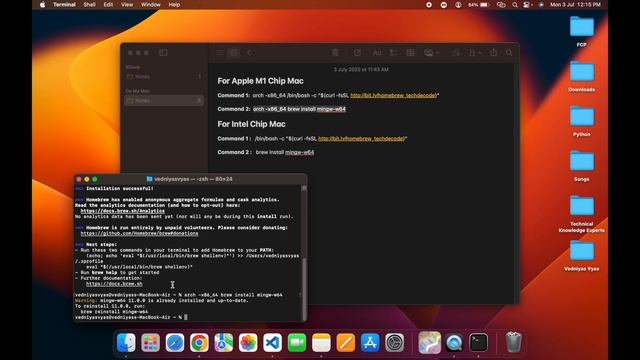Image resolution: width=640 pixels, height=360 pixels.
Task: Select the iCloud Notes folder
Action: [x=164, y=76]
